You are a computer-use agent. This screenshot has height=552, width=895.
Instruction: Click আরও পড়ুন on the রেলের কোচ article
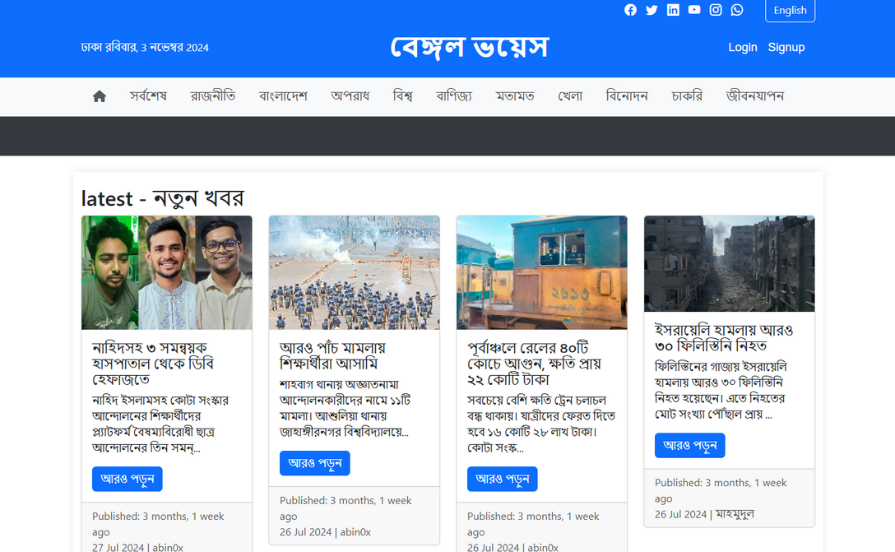click(502, 479)
